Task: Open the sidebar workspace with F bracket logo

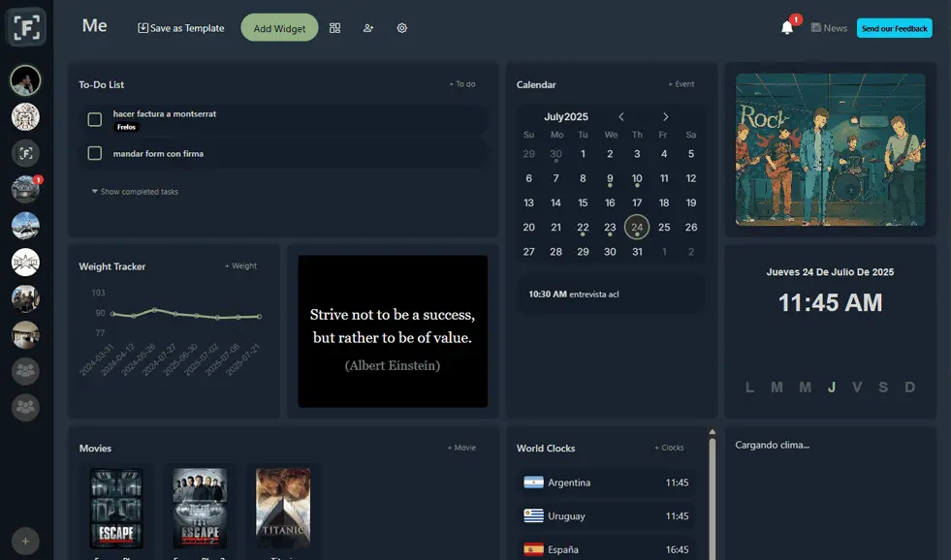Action: pos(25,153)
